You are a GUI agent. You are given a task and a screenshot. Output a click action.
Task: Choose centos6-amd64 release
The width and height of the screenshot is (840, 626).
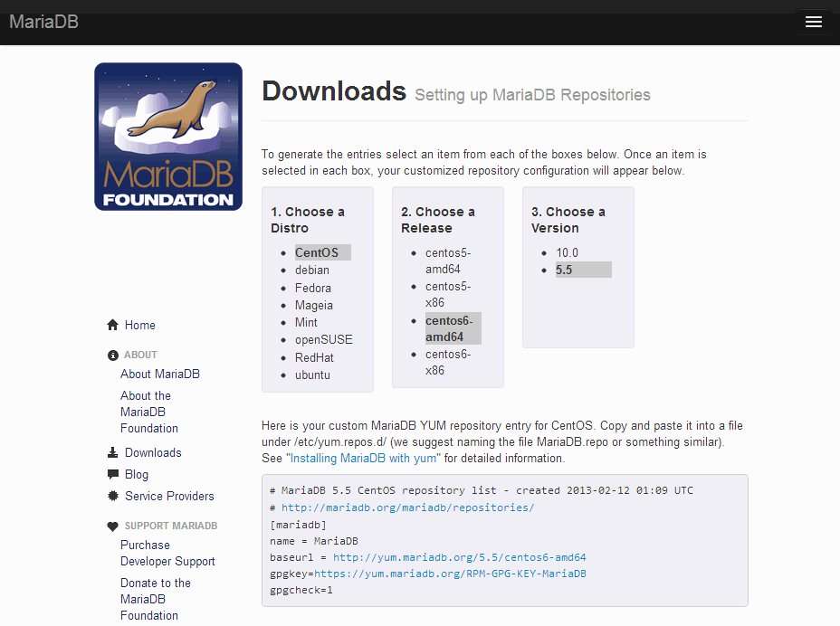[x=453, y=328]
